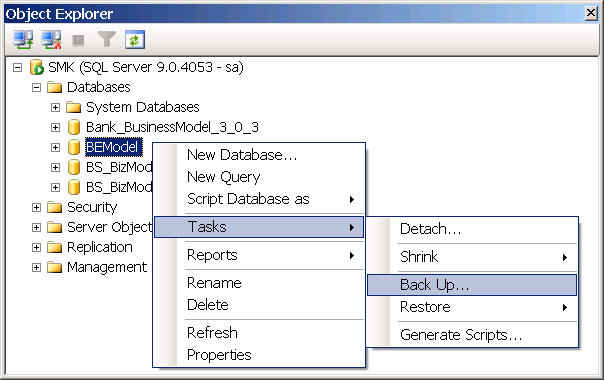Expand the Bank_BusinessModel_3_0_3 database
Image resolution: width=604 pixels, height=380 pixels.
[55, 128]
